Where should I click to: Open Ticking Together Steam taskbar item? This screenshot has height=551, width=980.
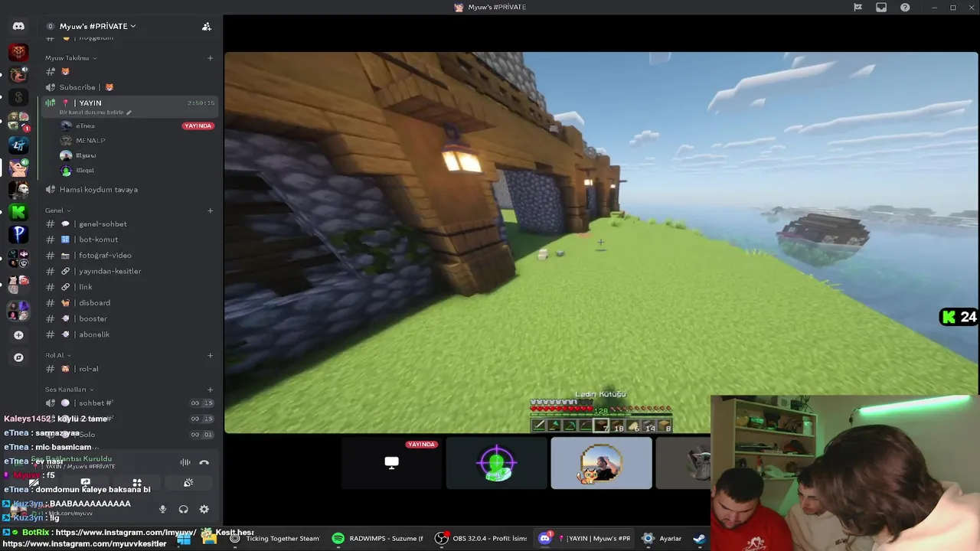[x=276, y=538]
